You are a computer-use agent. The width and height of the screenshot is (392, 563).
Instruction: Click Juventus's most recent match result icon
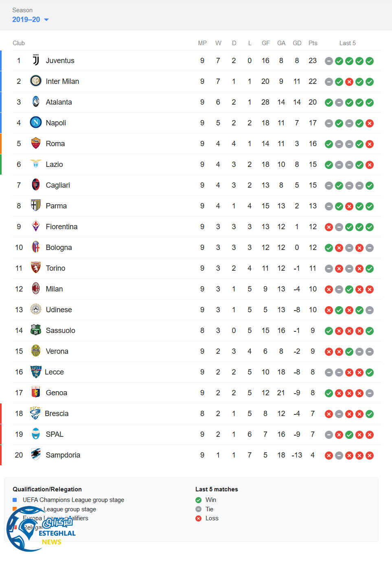click(x=370, y=61)
